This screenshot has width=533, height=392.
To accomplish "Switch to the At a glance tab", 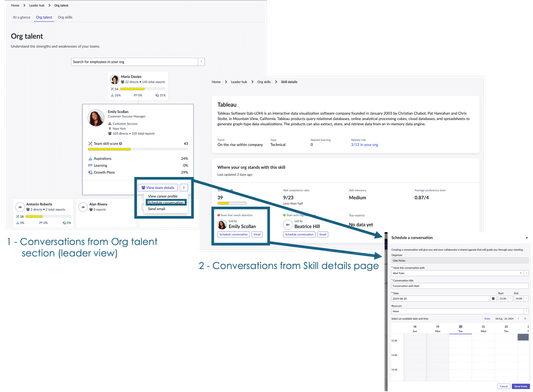I will coord(21,17).
